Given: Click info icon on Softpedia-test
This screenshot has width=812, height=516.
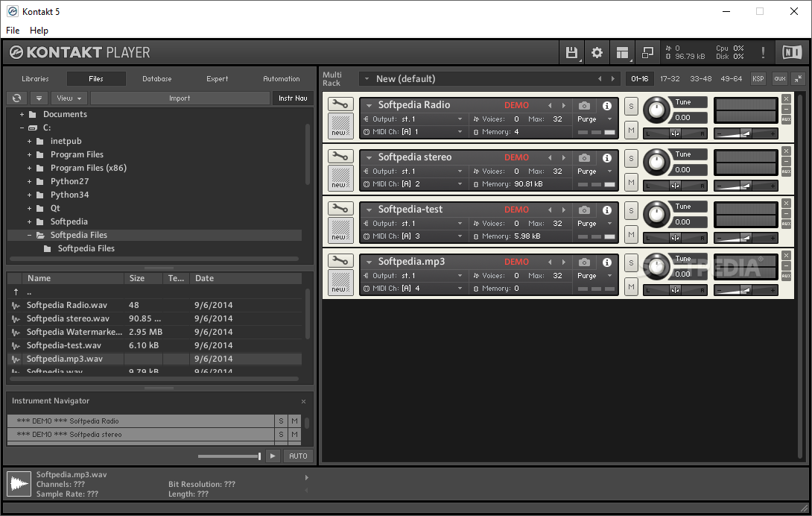Looking at the screenshot, I should (x=607, y=210).
